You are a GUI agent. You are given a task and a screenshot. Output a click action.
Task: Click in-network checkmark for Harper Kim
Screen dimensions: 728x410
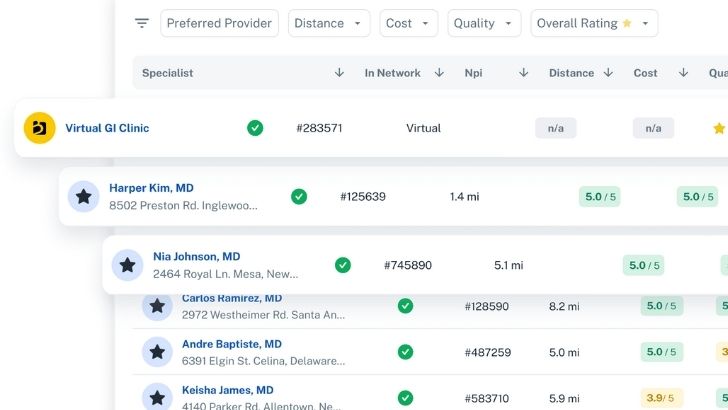pos(299,197)
